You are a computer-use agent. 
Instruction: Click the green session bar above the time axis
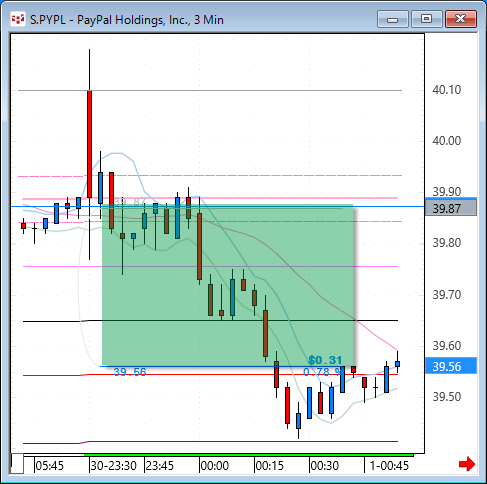tap(249, 455)
